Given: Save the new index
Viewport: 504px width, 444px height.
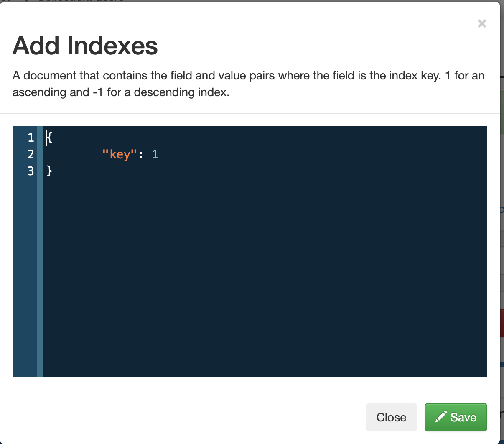Looking at the screenshot, I should pos(456,417).
